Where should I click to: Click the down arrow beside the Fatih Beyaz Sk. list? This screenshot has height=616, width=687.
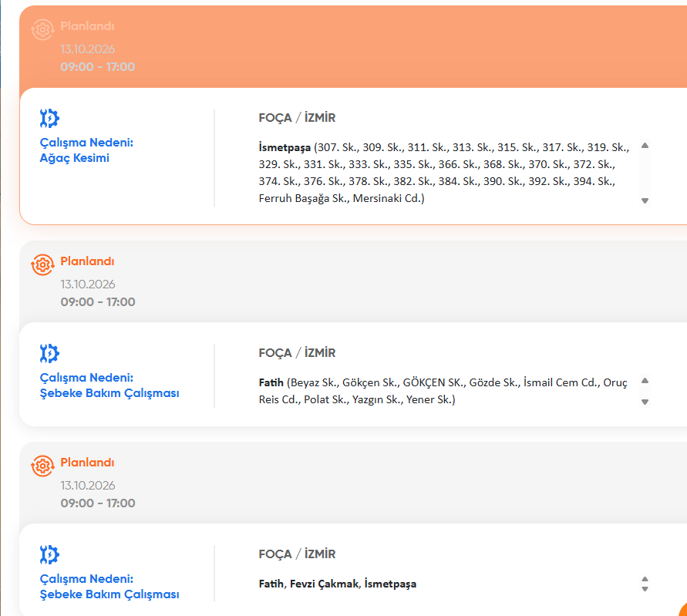pyautogui.click(x=645, y=402)
